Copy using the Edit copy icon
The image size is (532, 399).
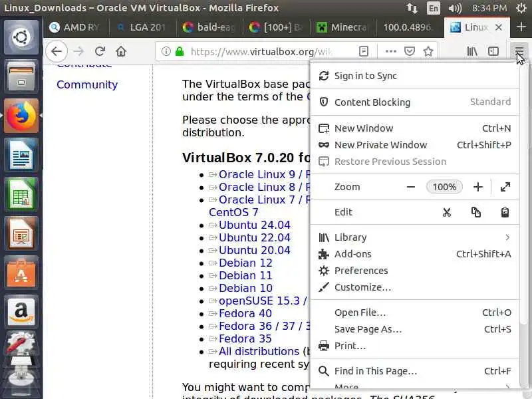[475, 212]
